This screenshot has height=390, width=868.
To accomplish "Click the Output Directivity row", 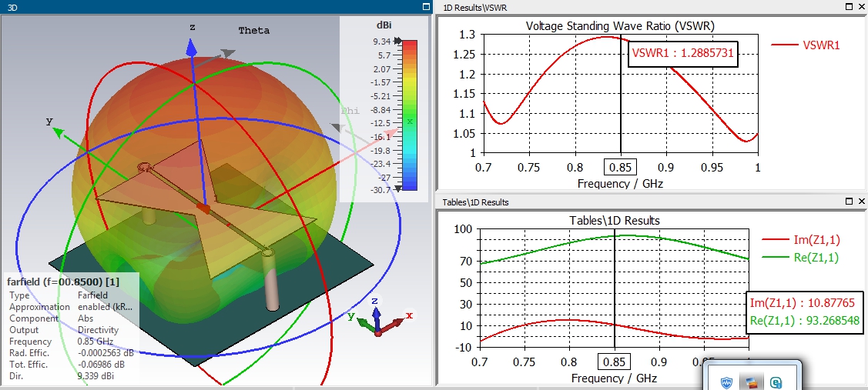I will [x=64, y=330].
